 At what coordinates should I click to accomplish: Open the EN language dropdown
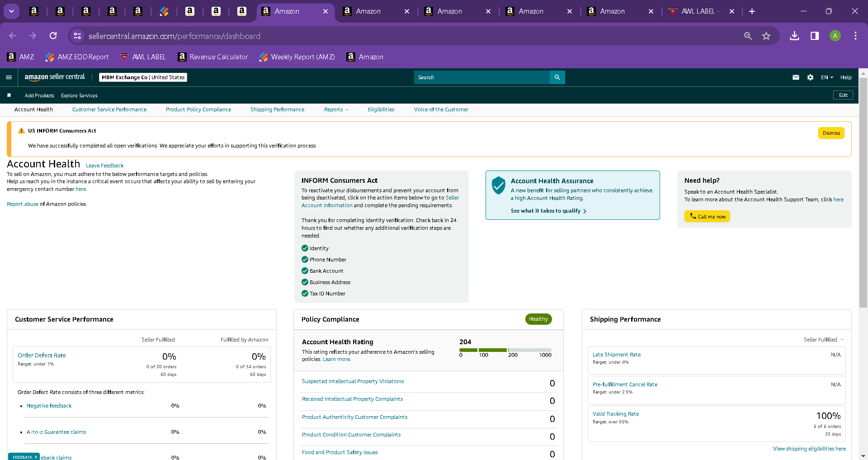[x=827, y=77]
